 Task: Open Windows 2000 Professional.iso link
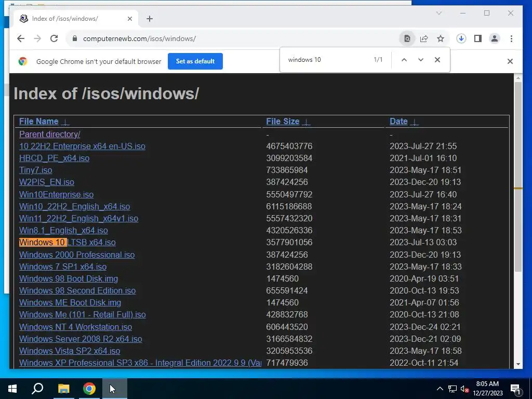click(x=77, y=255)
